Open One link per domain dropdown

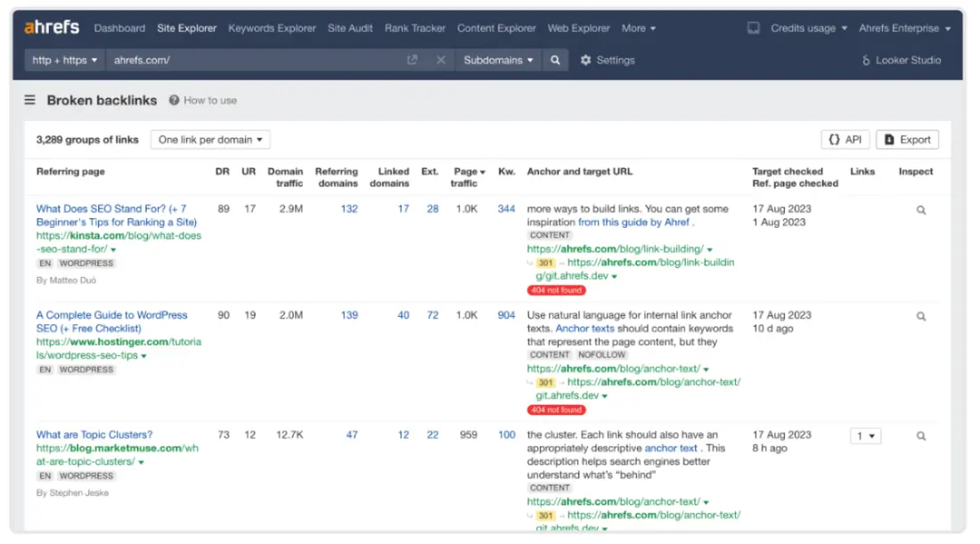210,139
